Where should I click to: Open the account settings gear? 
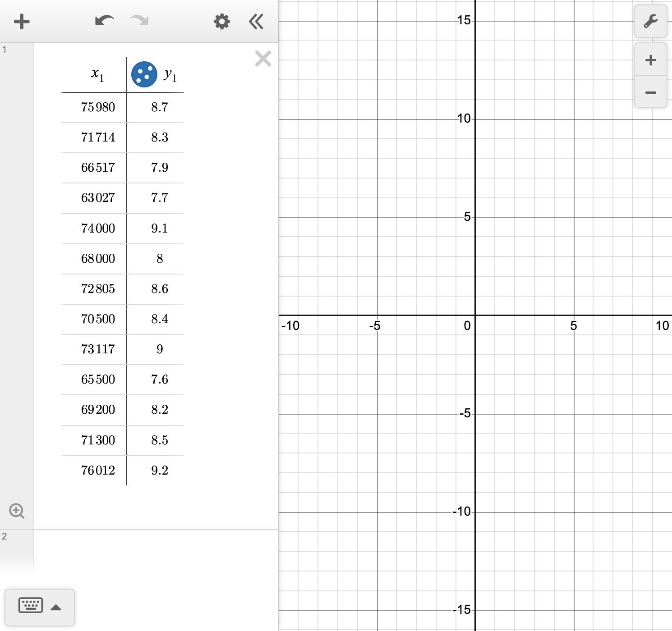tap(221, 21)
